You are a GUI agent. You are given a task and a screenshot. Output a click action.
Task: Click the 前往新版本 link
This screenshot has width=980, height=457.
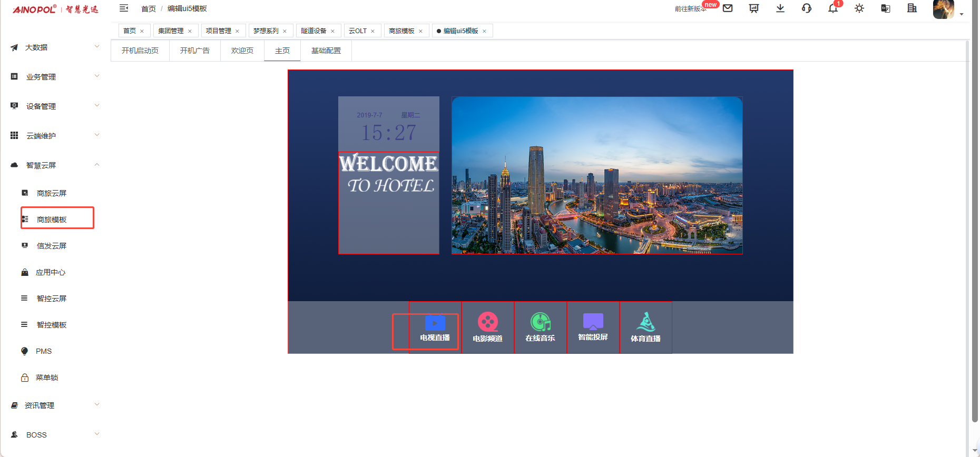[690, 9]
